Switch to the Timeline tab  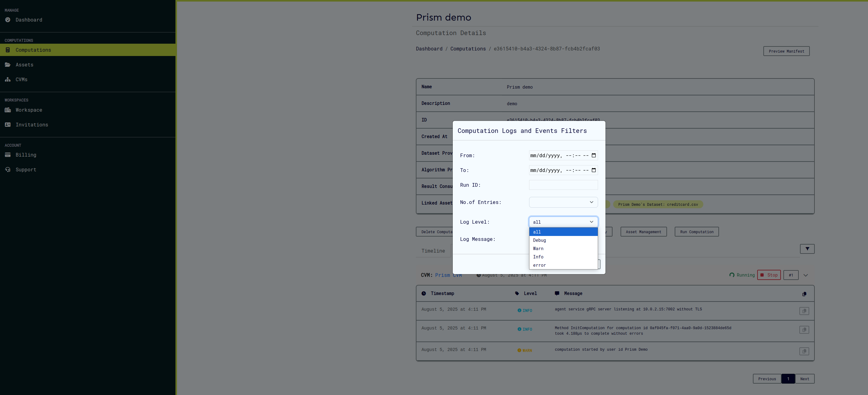pyautogui.click(x=433, y=251)
